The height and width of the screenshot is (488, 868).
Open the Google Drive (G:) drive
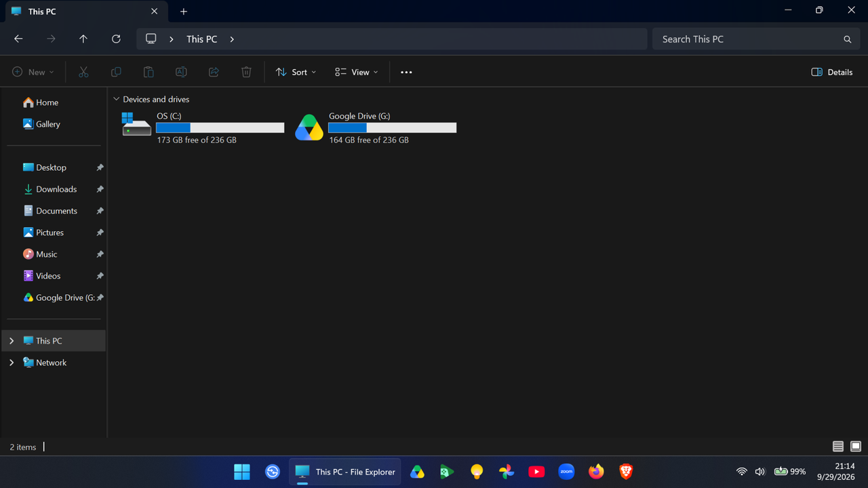(375, 127)
